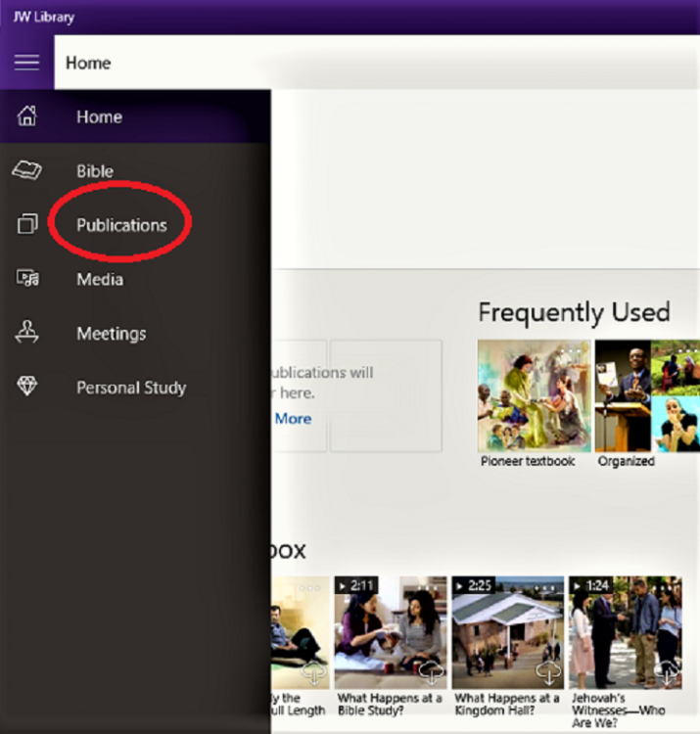700x734 pixels.
Task: Click the open Bible book icon
Action: (26, 170)
